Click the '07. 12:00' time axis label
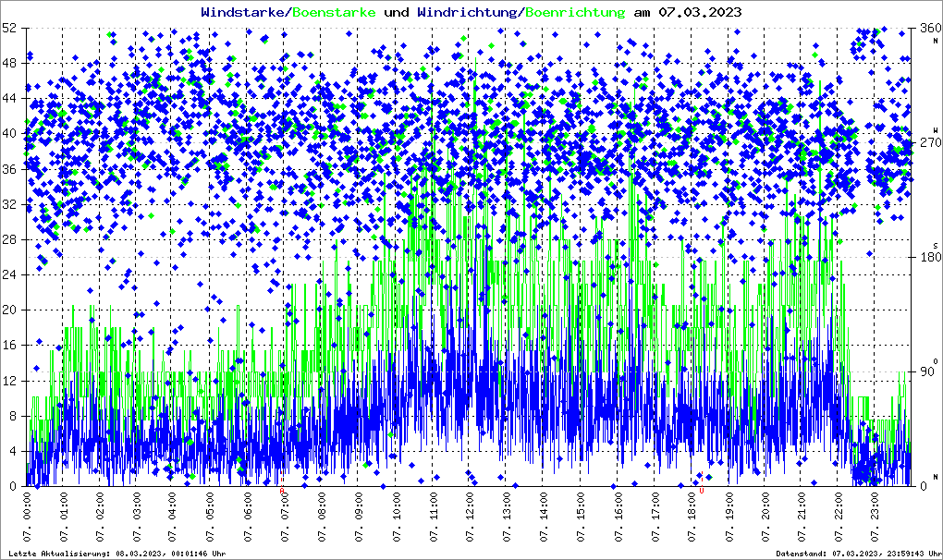The height and width of the screenshot is (560, 943). pos(469,517)
